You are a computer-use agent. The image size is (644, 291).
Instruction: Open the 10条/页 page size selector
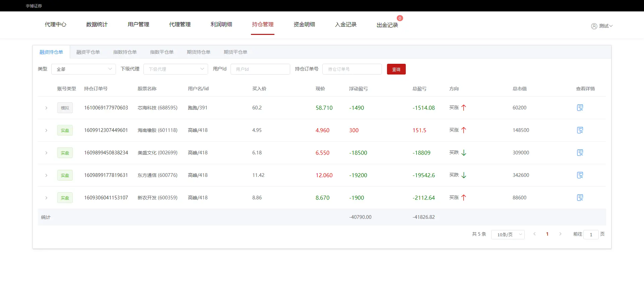[x=508, y=235]
